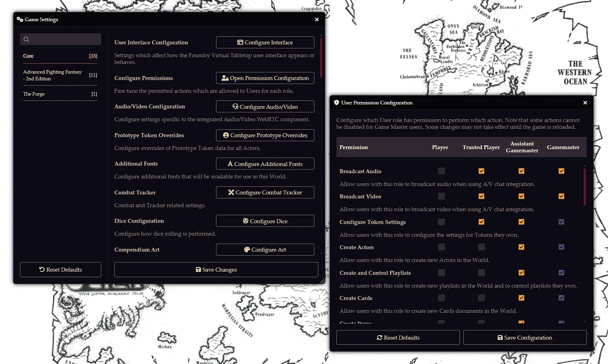Screen dimensions: 608x364
Task: Toggle Configure Token Settings for Trusted Player
Action: point(481,222)
